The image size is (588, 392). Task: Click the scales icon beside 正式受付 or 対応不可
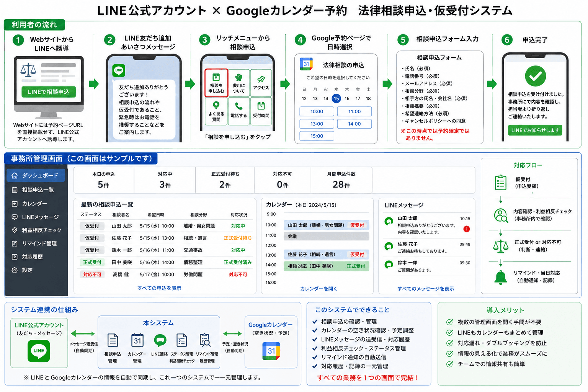tap(501, 246)
